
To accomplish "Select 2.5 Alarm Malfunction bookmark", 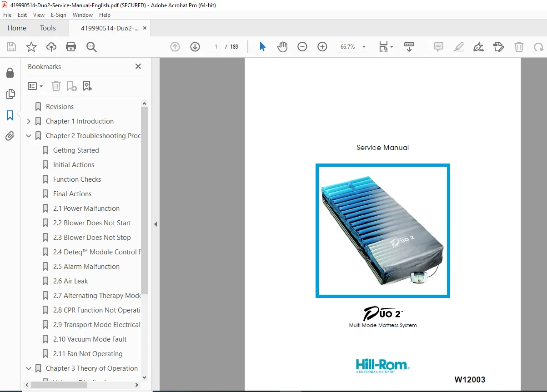I will (86, 267).
